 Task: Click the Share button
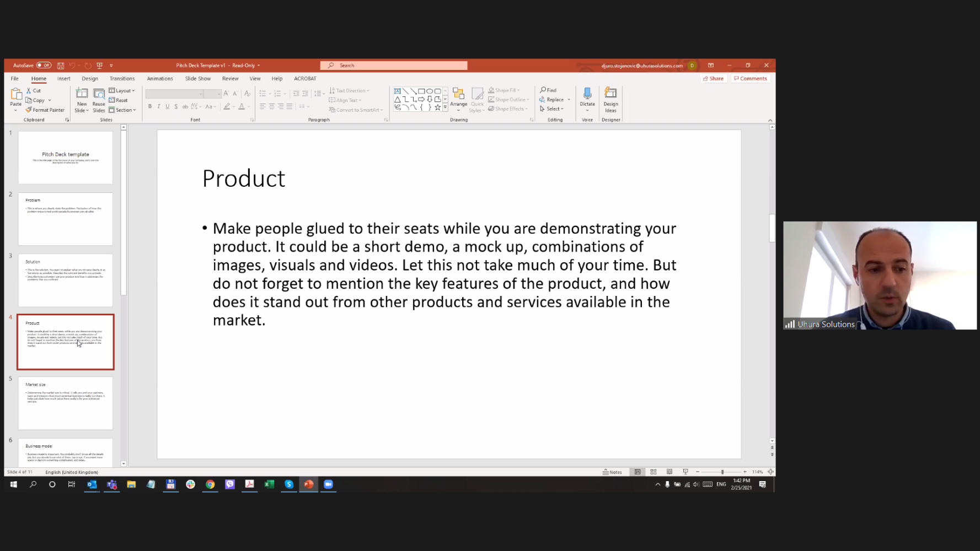(713, 79)
